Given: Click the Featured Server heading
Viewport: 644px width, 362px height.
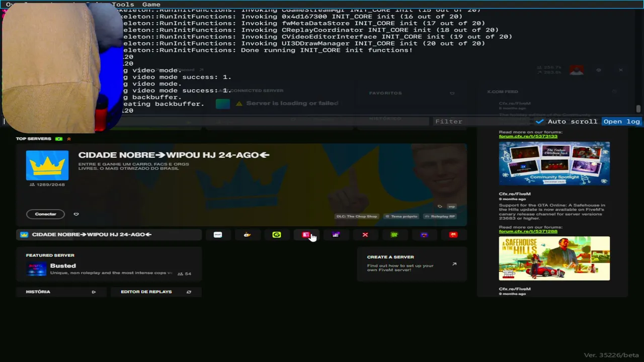Looking at the screenshot, I should point(50,255).
